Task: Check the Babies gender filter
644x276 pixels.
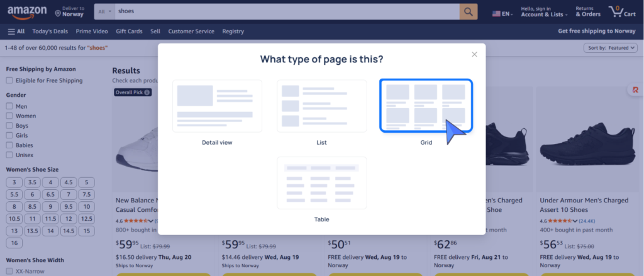Action: click(x=9, y=145)
